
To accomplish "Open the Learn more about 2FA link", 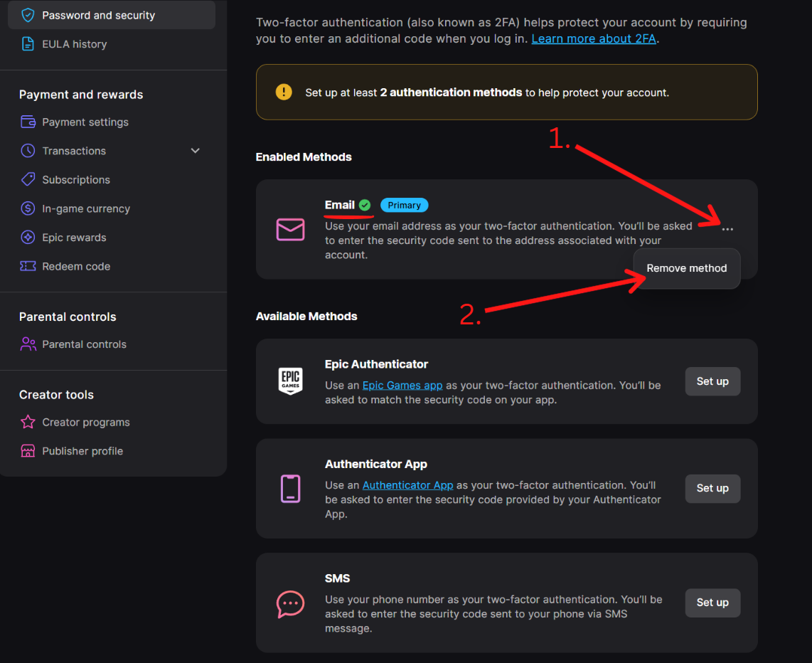I will (x=594, y=38).
